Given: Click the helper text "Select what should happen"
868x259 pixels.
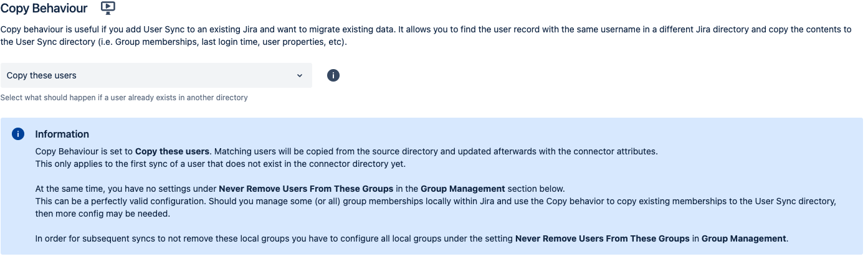Looking at the screenshot, I should click(x=124, y=98).
